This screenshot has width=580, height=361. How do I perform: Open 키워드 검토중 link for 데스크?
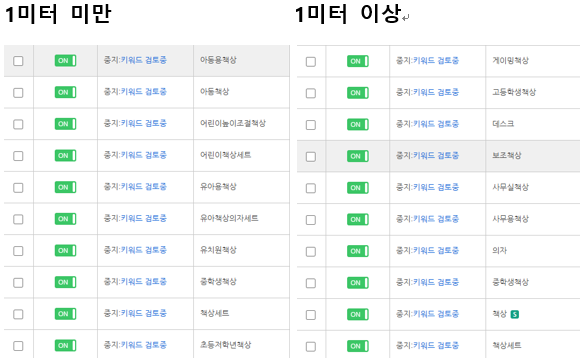pyautogui.click(x=436, y=124)
